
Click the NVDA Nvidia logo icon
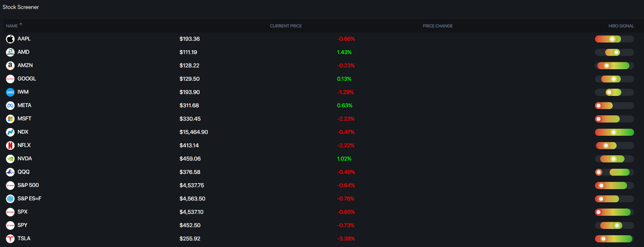pos(10,159)
